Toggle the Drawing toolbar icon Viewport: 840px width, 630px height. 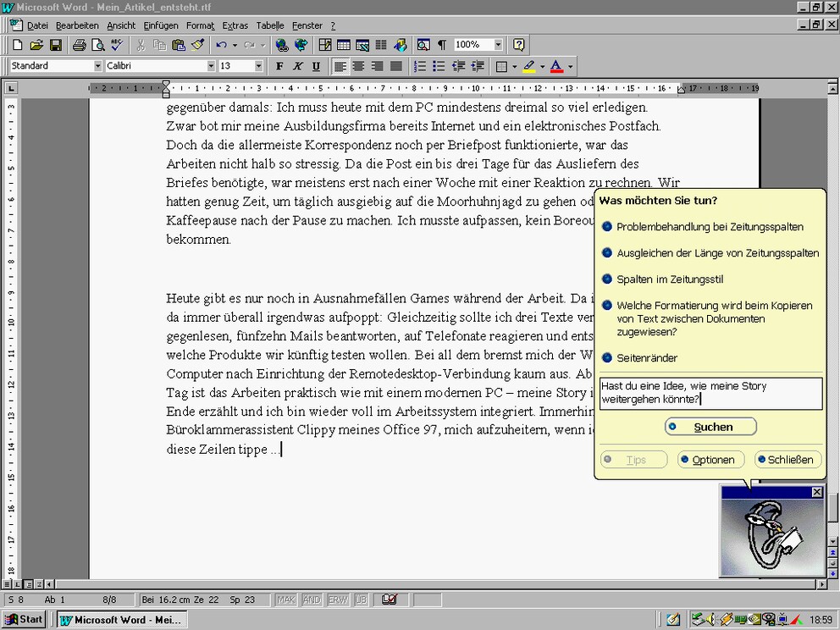(x=401, y=45)
